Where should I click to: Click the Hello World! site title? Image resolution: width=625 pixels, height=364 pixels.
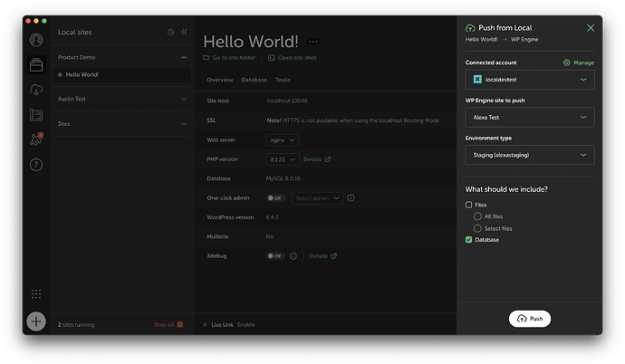pyautogui.click(x=251, y=42)
